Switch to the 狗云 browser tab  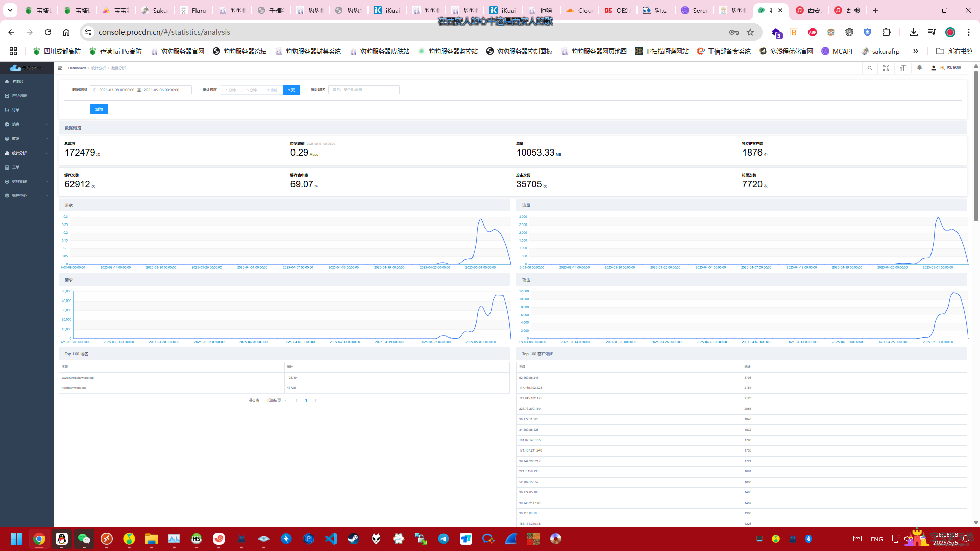[656, 10]
